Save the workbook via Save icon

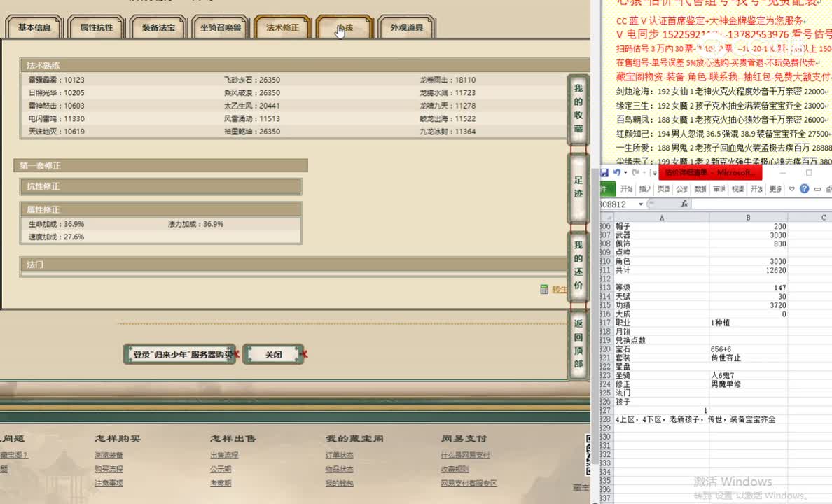(604, 172)
